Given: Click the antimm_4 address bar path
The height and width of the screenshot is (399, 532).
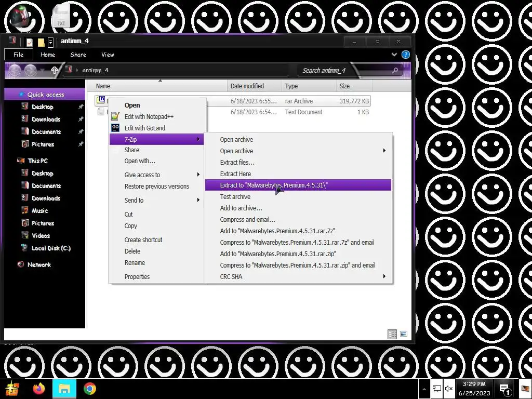Looking at the screenshot, I should pos(96,70).
